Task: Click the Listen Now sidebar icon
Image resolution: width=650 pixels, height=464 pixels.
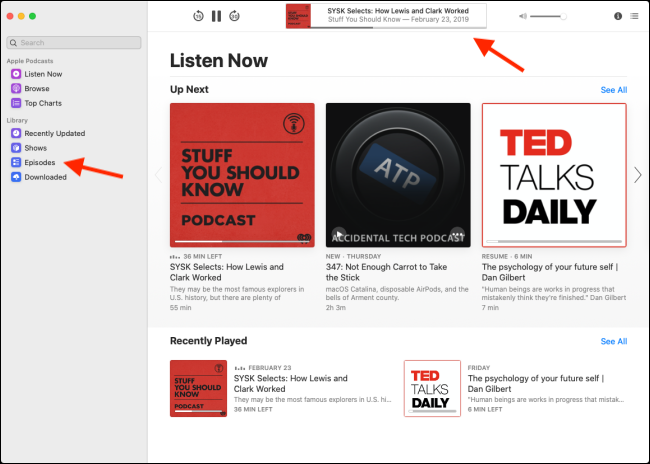Action: [16, 74]
